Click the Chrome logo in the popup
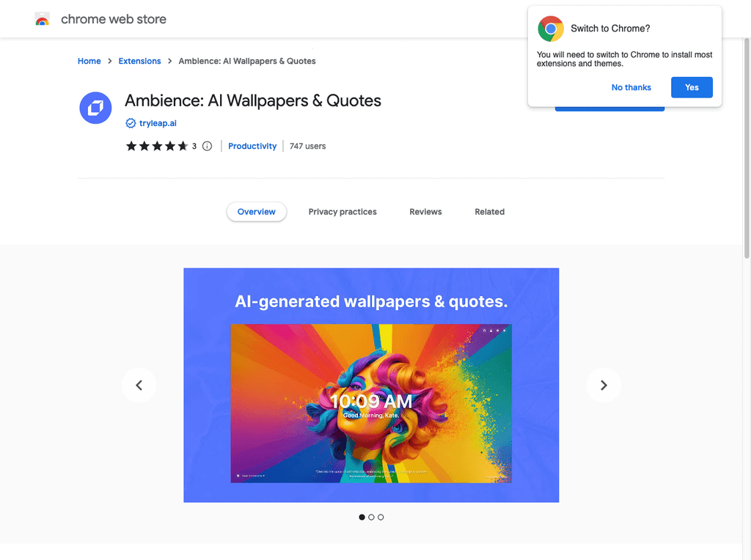This screenshot has width=751, height=560. [x=551, y=29]
